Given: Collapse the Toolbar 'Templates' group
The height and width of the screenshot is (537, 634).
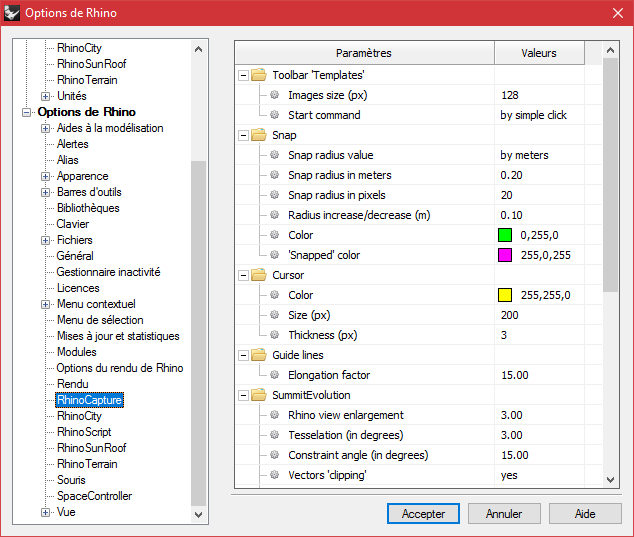Looking at the screenshot, I should pyautogui.click(x=243, y=75).
